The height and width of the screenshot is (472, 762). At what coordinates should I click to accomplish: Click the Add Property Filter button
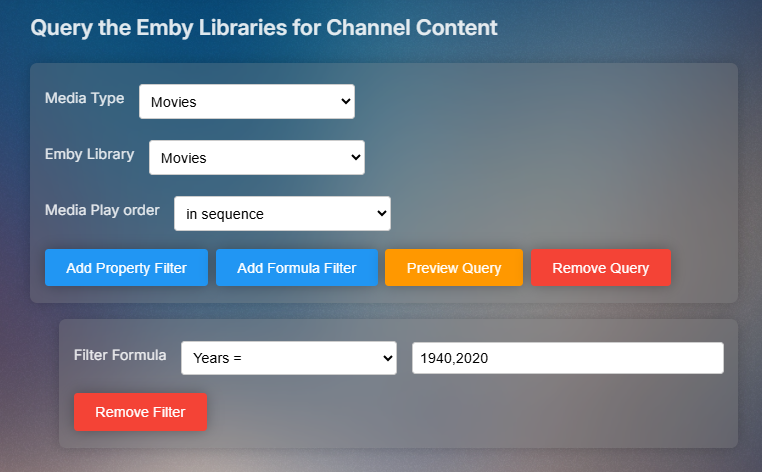pos(126,268)
